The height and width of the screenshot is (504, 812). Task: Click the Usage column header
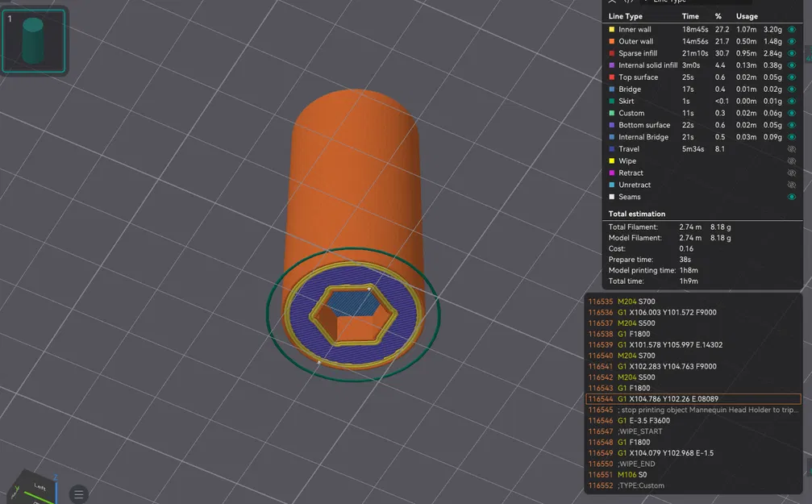pos(747,16)
